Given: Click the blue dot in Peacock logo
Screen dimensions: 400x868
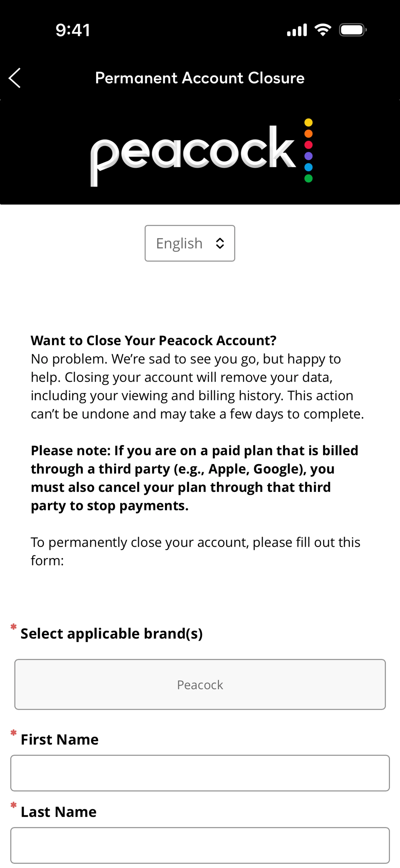Looking at the screenshot, I should click(308, 167).
